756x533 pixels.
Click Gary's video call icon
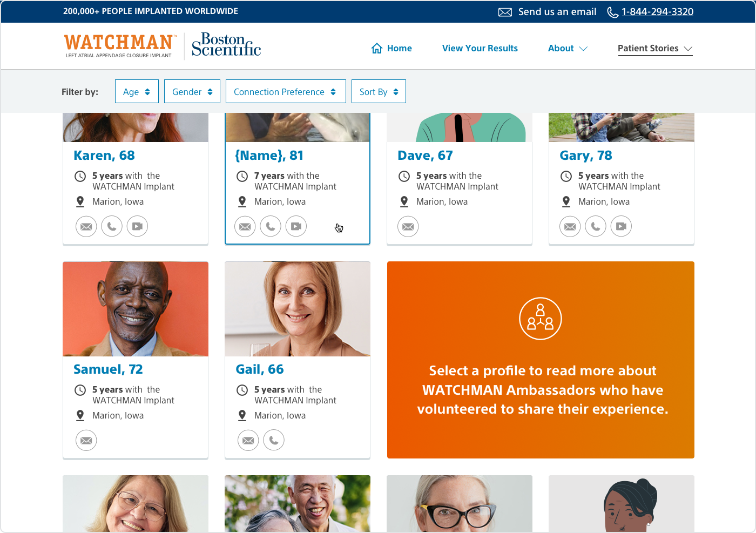621,226
